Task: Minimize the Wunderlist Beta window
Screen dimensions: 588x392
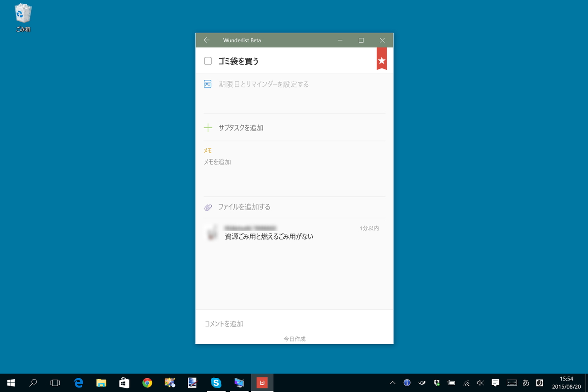Action: coord(340,40)
